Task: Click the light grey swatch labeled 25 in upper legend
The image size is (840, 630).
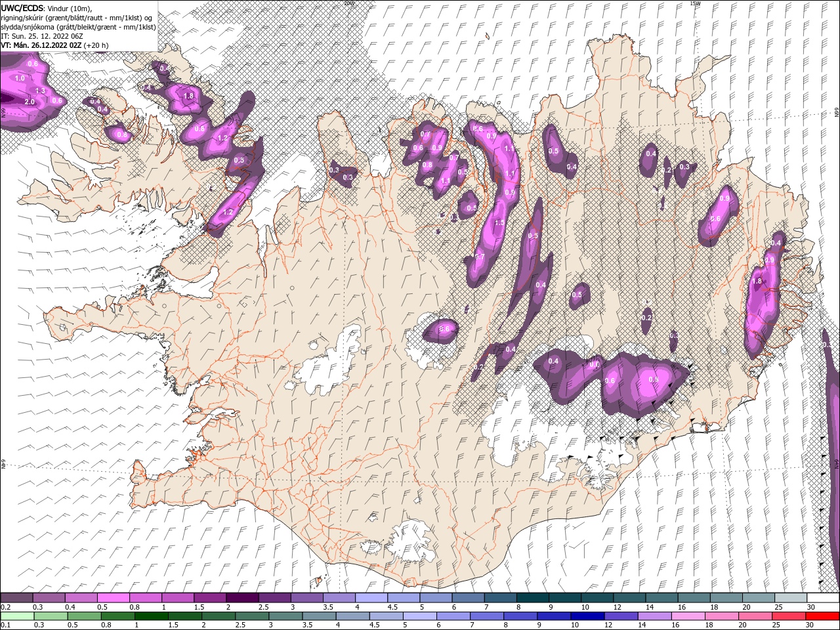Action: pyautogui.click(x=790, y=598)
